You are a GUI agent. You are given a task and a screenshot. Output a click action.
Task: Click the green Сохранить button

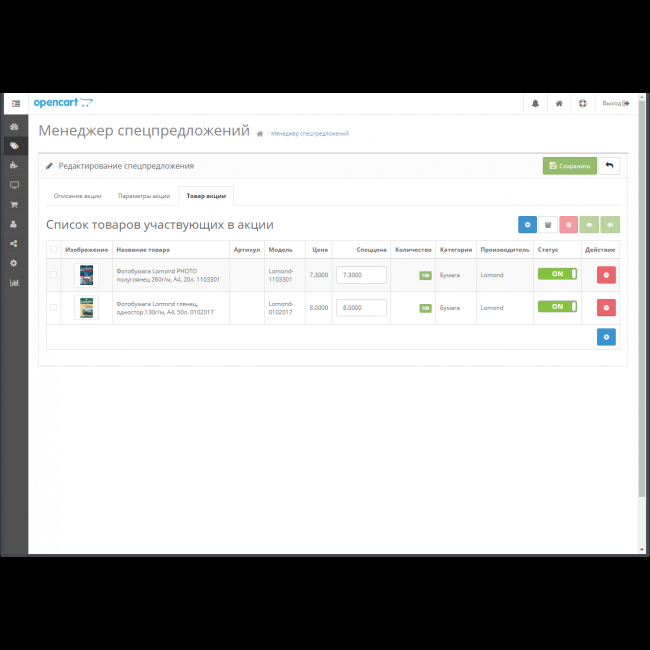tap(569, 166)
